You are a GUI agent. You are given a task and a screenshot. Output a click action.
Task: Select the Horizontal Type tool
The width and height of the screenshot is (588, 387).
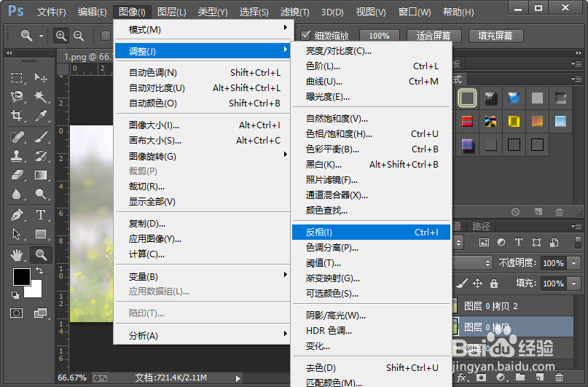41,215
